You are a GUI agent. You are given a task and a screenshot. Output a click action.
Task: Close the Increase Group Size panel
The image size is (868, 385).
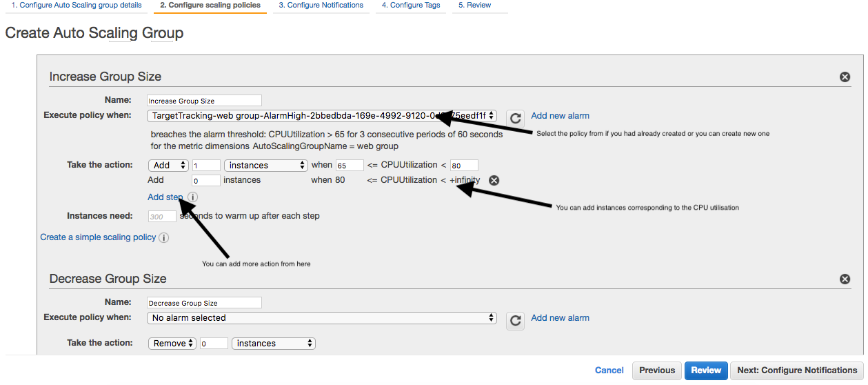tap(845, 77)
